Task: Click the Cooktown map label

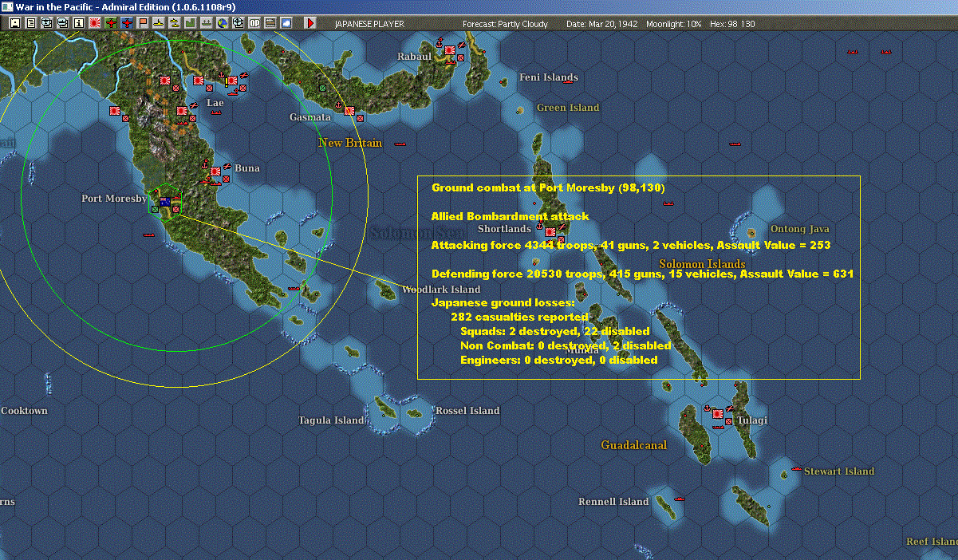Action: tap(24, 411)
